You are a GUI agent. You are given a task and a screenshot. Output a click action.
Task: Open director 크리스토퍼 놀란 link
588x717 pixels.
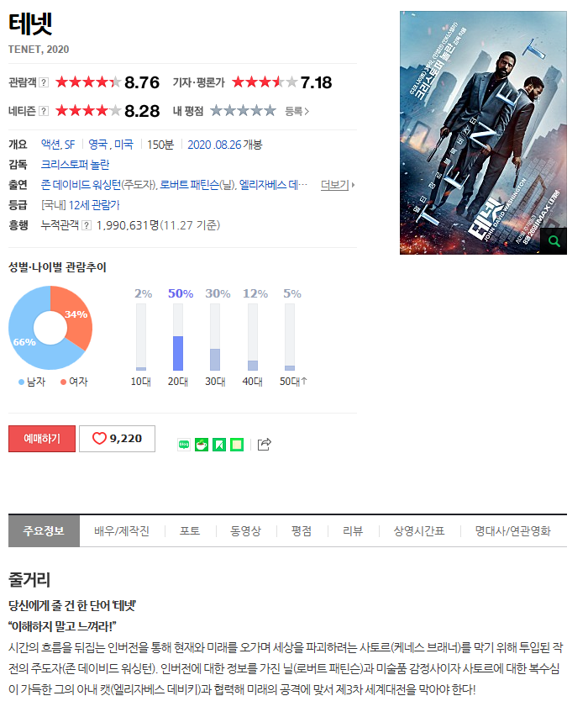75,165
